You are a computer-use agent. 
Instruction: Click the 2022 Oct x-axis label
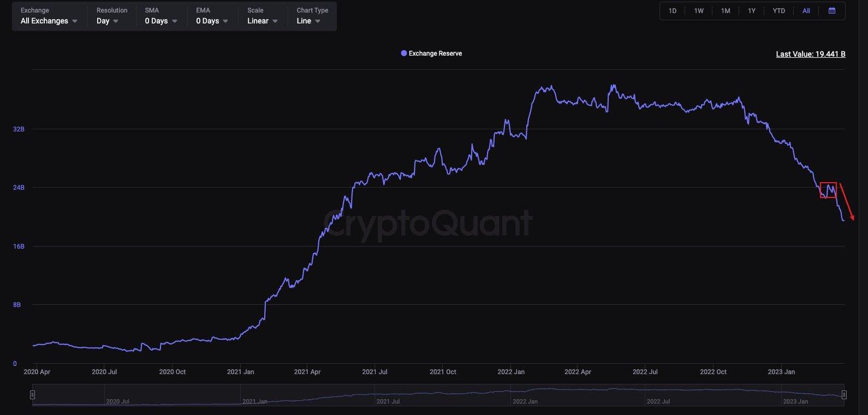(714, 372)
